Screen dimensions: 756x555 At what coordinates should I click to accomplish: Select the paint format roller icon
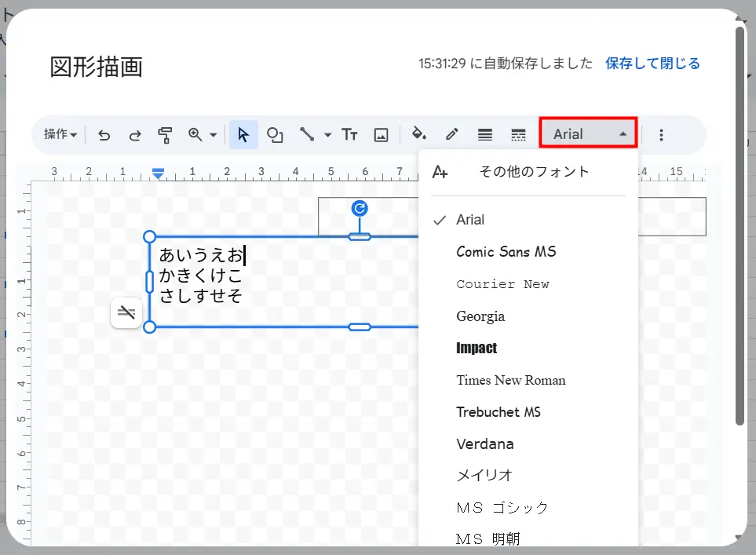(165, 135)
